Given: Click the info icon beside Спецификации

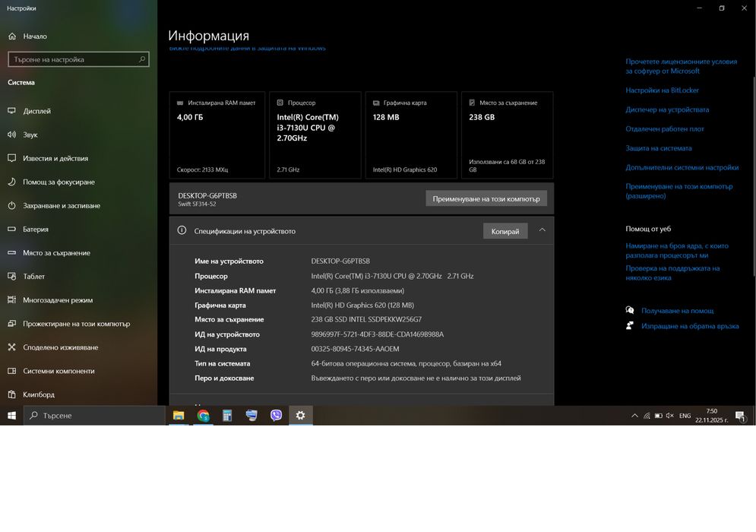Looking at the screenshot, I should (x=182, y=230).
